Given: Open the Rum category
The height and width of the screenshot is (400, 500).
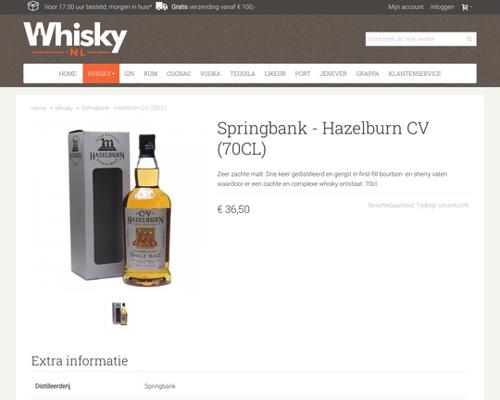Looking at the screenshot, I should [x=151, y=74].
